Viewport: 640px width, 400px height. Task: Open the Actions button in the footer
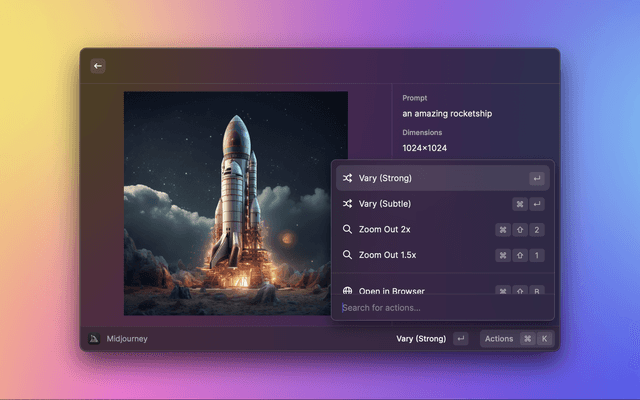(x=499, y=339)
